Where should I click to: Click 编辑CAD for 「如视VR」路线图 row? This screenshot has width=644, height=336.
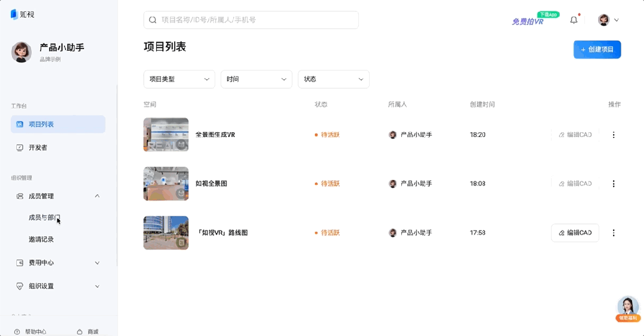(575, 232)
